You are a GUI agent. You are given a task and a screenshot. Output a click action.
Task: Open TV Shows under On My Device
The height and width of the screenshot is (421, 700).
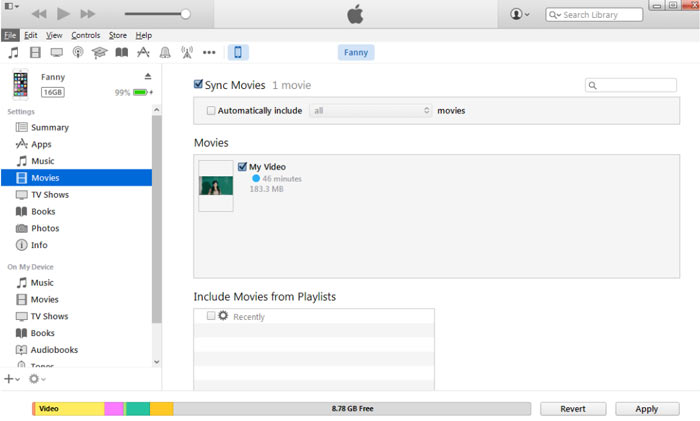(x=76, y=316)
